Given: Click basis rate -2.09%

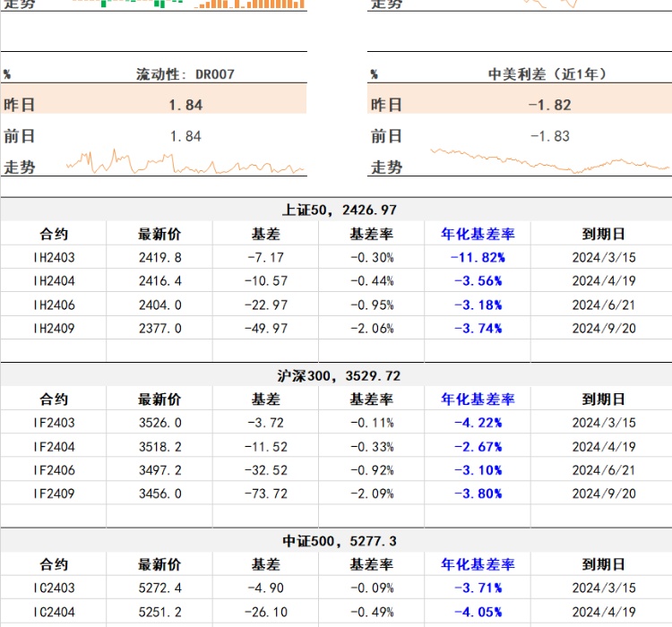Looking at the screenshot, I should [372, 494].
